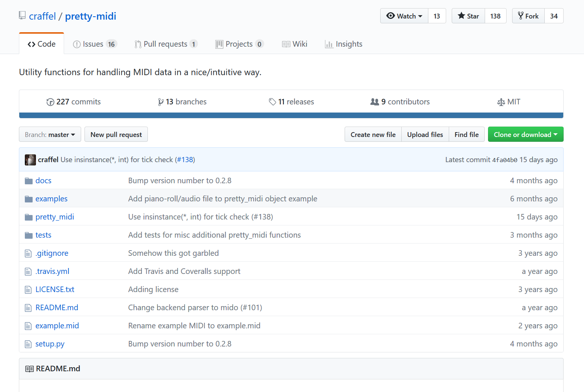Image resolution: width=584 pixels, height=392 pixels.
Task: Open the .gitignore file
Action: [52, 253]
